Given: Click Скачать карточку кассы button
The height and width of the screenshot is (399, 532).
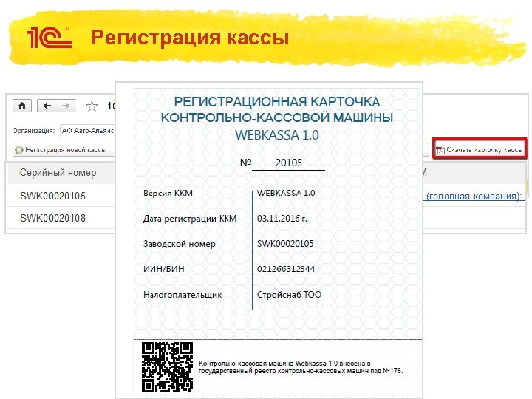Looking at the screenshot, I should pyautogui.click(x=480, y=149).
